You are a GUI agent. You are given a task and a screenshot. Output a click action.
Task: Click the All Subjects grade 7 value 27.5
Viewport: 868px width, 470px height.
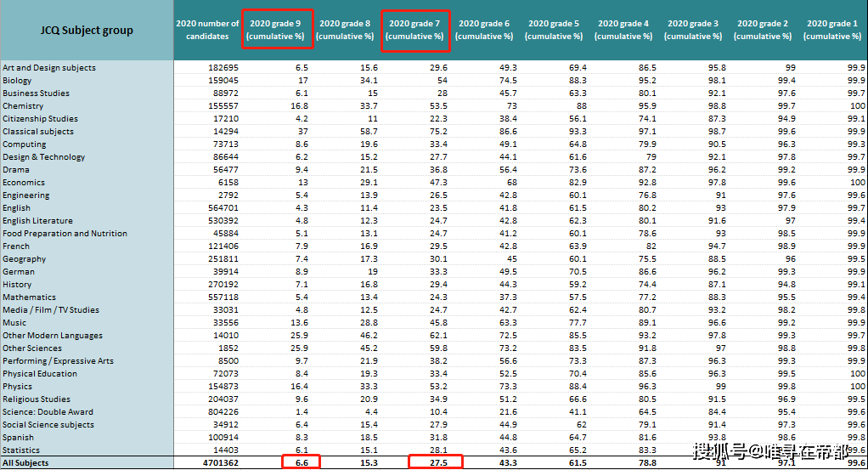[x=438, y=463]
